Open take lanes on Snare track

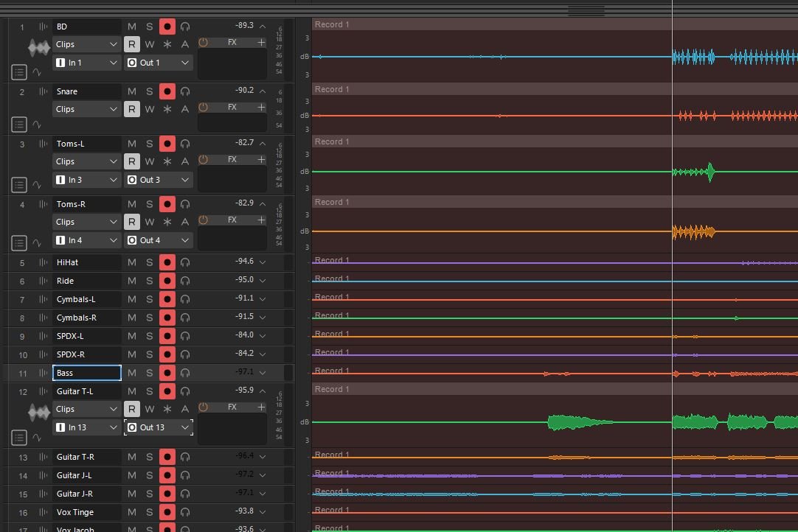[x=19, y=125]
